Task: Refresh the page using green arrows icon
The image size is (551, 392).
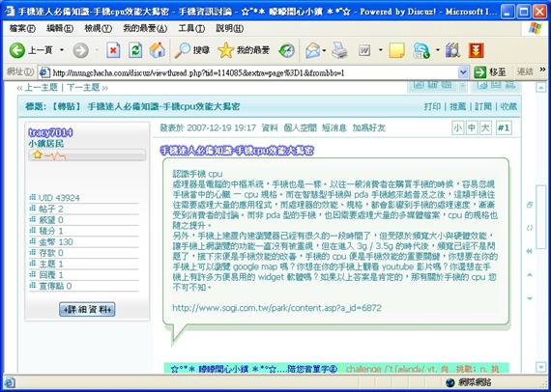Action: pyautogui.click(x=135, y=51)
